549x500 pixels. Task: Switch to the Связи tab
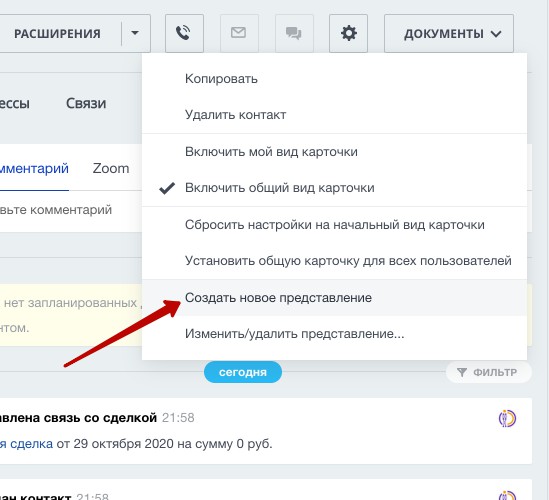tap(86, 103)
